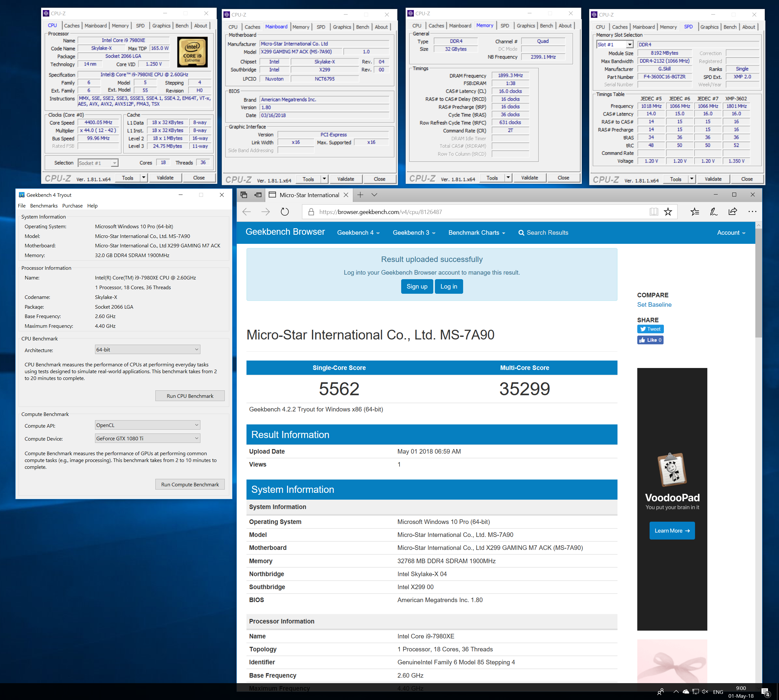Click the Edge back arrow icon

(246, 212)
